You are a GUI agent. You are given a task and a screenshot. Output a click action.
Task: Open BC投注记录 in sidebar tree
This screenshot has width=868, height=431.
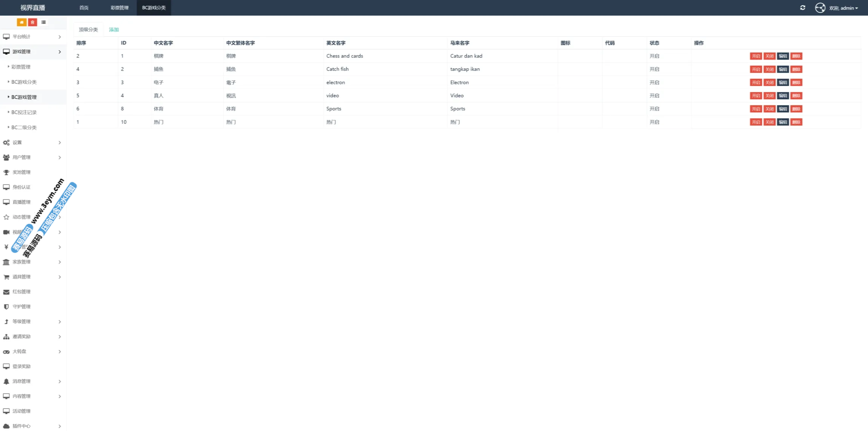tap(24, 112)
